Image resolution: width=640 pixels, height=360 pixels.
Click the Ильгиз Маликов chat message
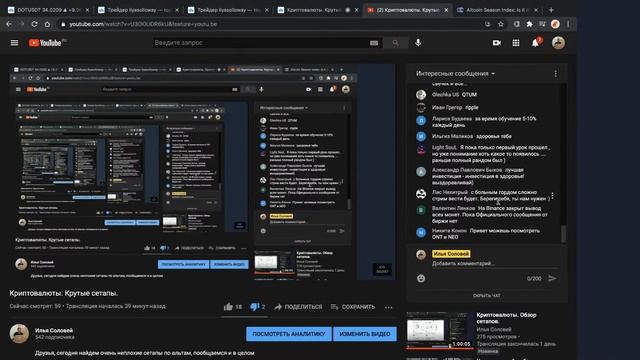[x=486, y=136]
